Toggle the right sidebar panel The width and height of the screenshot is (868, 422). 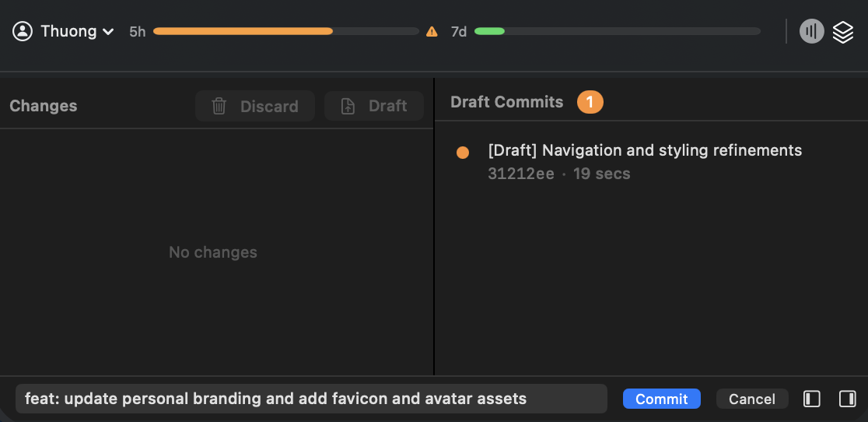847,399
